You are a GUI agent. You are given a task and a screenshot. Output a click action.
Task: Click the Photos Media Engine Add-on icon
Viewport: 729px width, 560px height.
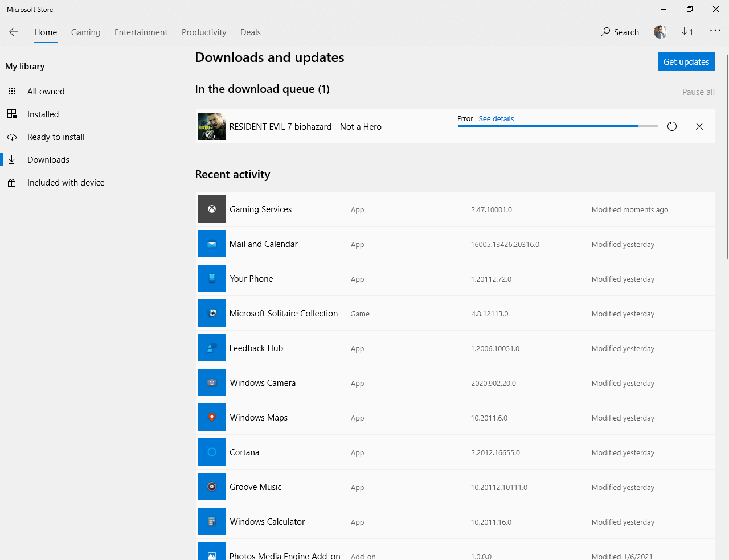[212, 551]
